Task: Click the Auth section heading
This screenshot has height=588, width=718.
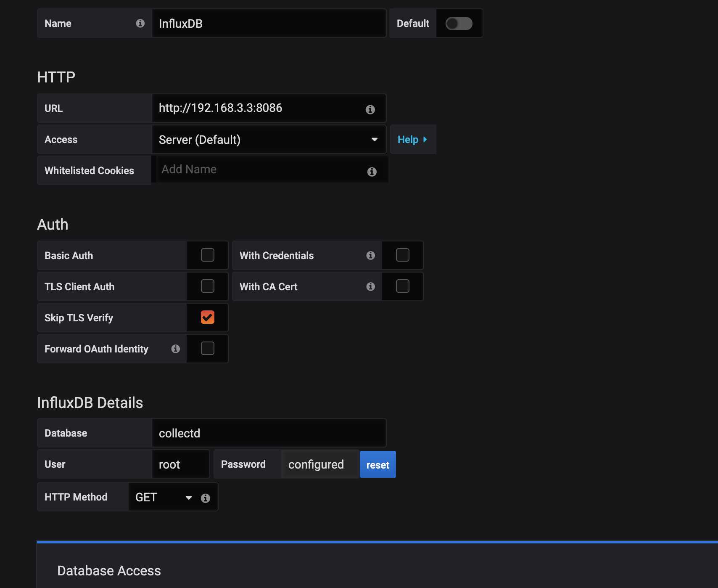Action: tap(53, 225)
